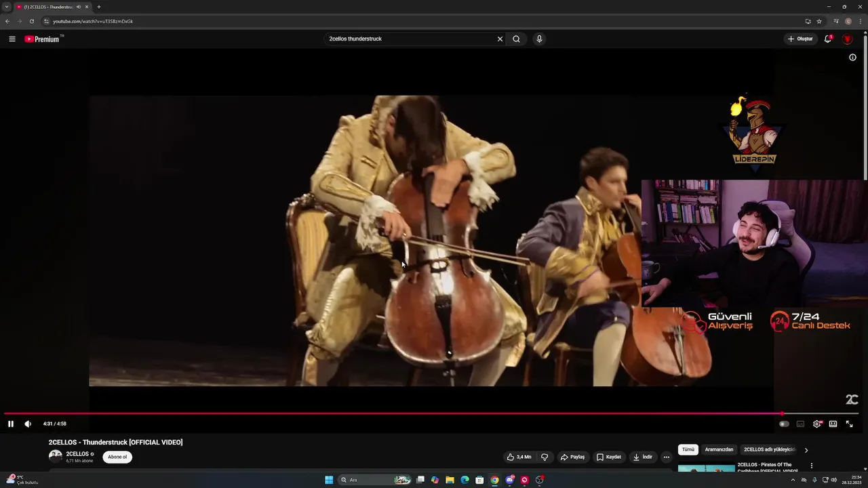Open 2CELLOS channel name link

click(77, 454)
